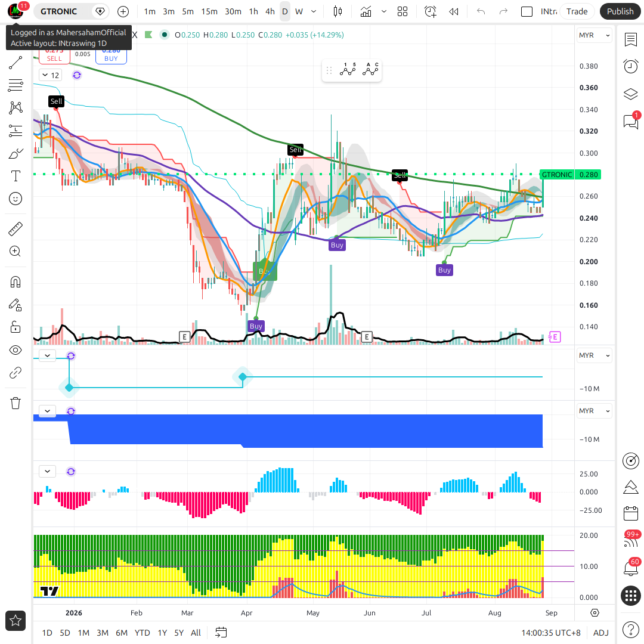Image resolution: width=644 pixels, height=644 pixels.
Task: Open the favorites star toolbar
Action: pos(16,621)
